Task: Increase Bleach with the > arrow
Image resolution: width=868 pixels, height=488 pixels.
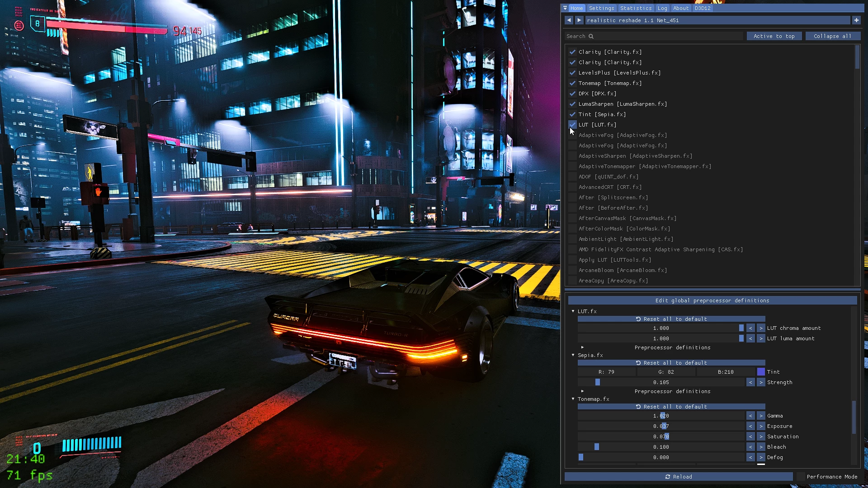Action: pyautogui.click(x=761, y=447)
